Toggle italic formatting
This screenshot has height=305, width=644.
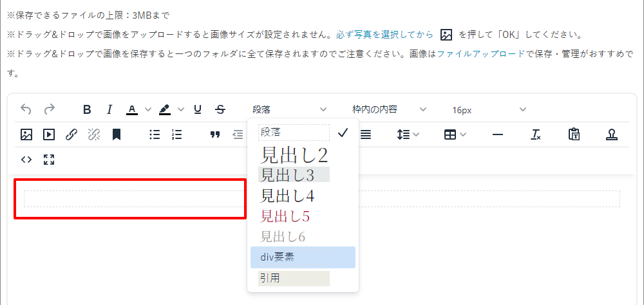[109, 109]
